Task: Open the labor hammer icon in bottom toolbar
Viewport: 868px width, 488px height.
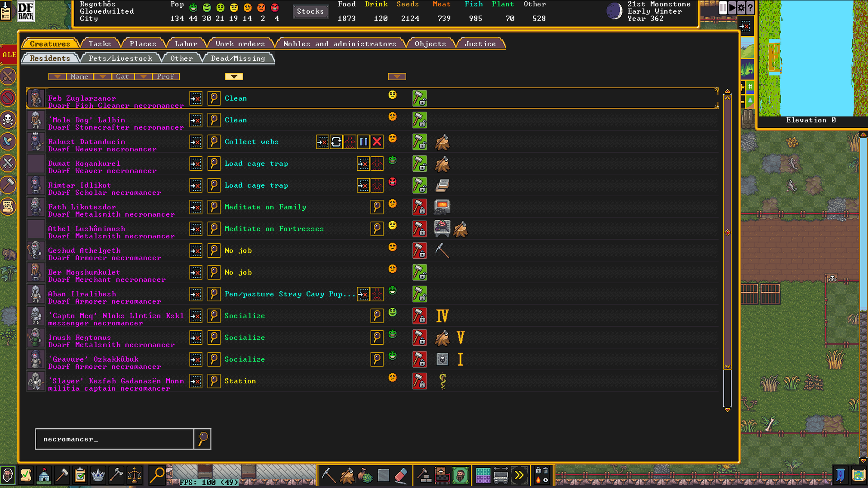Action: pyautogui.click(x=62, y=475)
